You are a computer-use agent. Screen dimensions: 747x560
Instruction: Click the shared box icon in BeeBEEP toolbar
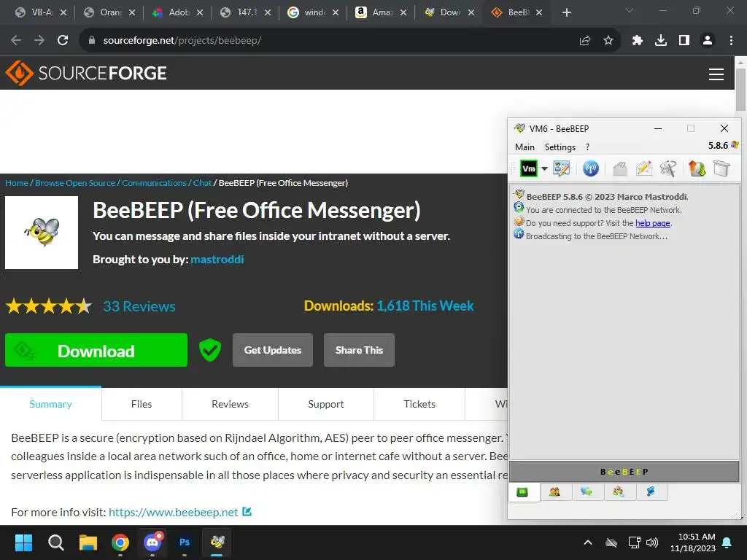(x=721, y=168)
